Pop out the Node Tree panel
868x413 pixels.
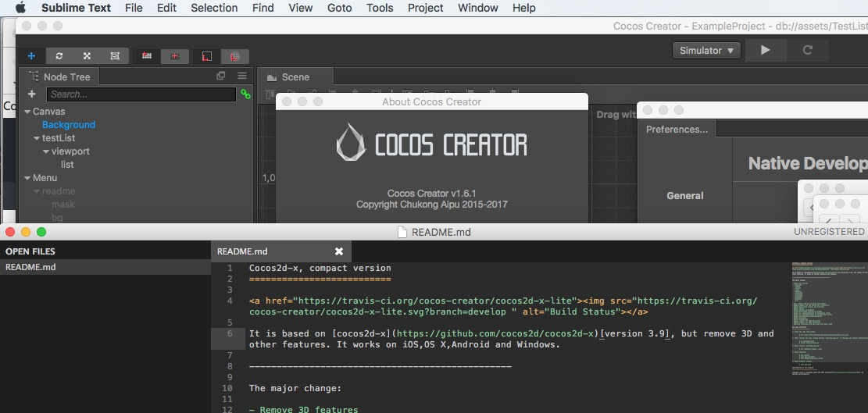[221, 76]
